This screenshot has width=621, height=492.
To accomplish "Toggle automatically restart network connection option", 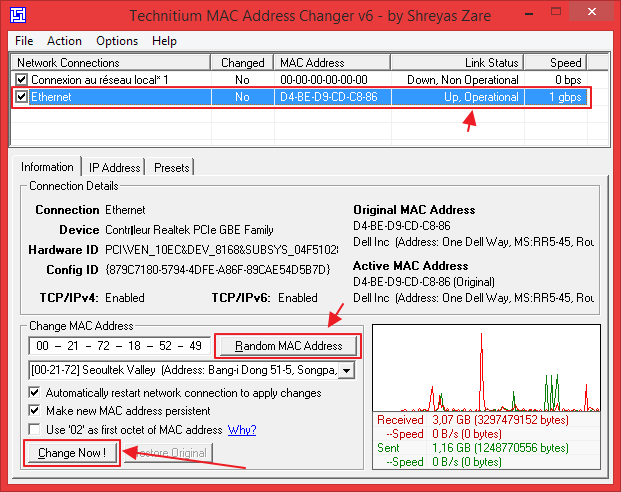I will [34, 393].
